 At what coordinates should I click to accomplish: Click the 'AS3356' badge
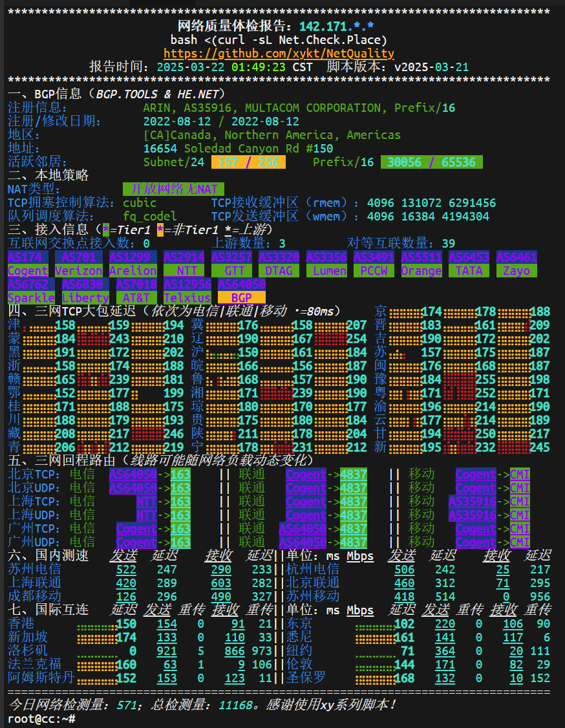point(326,257)
